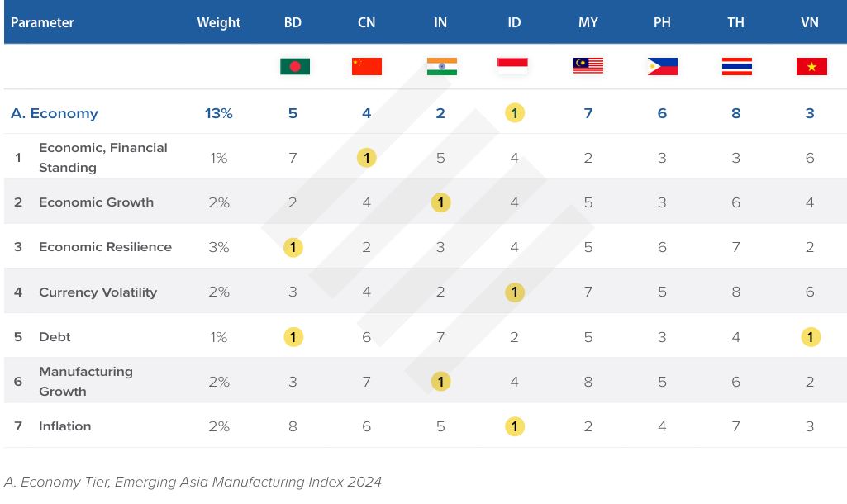Click the Malaysia flag icon
The height and width of the screenshot is (504, 847).
click(588, 66)
